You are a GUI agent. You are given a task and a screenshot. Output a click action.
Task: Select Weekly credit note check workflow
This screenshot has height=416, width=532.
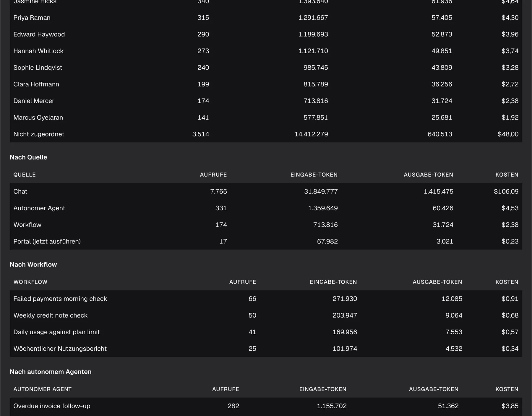[x=266, y=315]
